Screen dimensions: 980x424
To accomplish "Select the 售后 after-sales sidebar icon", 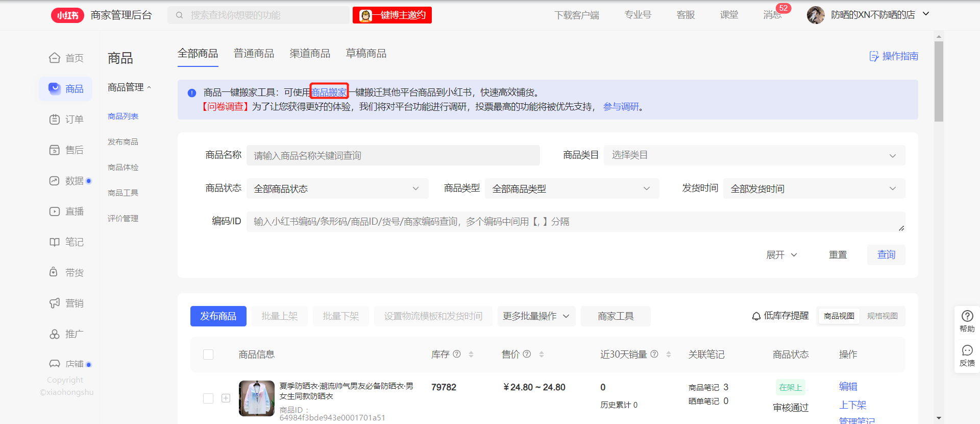I will pyautogui.click(x=55, y=150).
